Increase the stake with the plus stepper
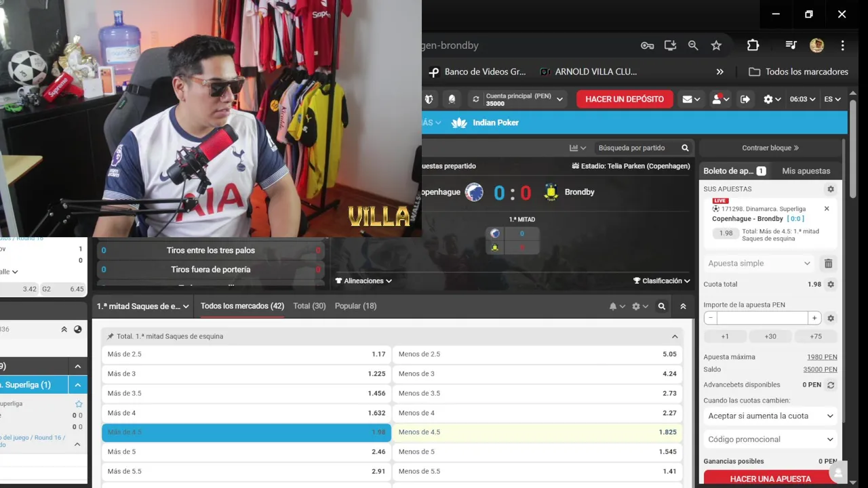The image size is (868, 488). (x=814, y=318)
